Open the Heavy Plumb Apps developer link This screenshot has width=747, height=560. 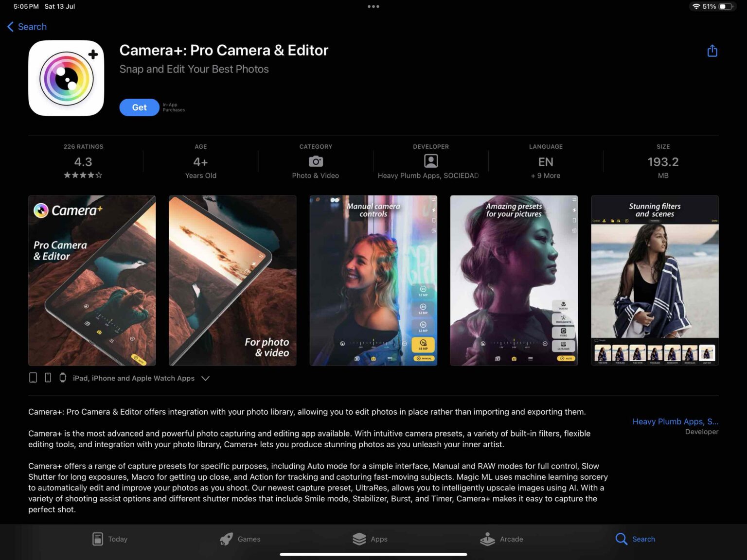click(x=675, y=421)
